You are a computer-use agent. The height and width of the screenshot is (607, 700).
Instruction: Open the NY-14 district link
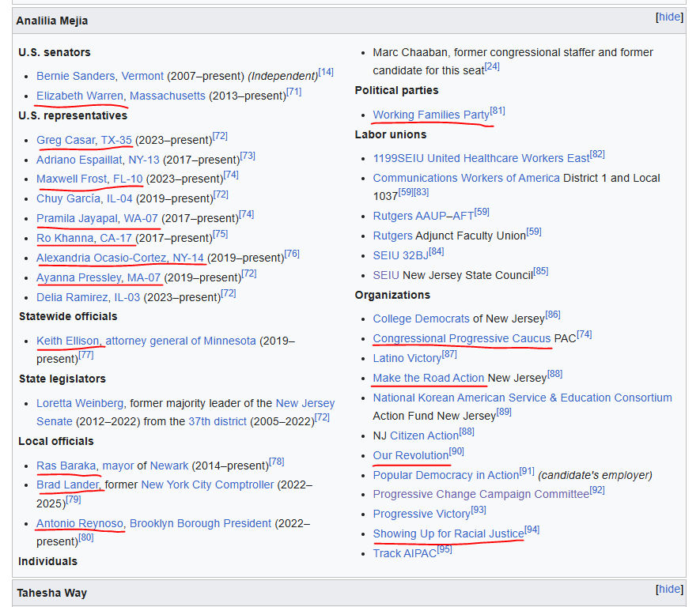(188, 258)
